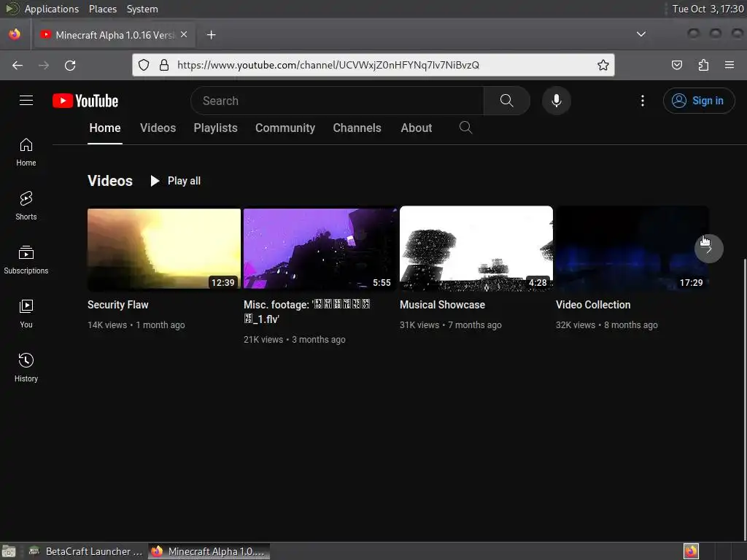Screen dimensions: 747x560
Task: Click '31K views • 7 months ago' text
Action: [451, 325]
